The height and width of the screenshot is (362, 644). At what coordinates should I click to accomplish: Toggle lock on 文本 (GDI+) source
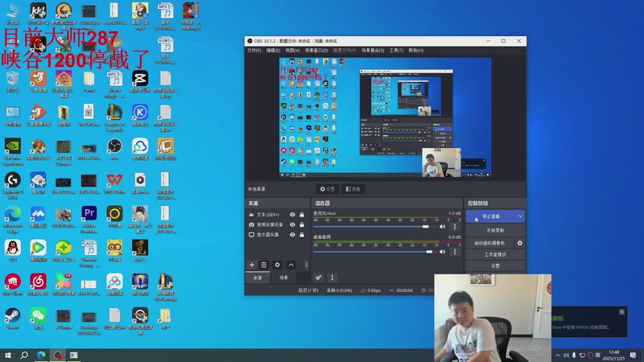tap(302, 215)
